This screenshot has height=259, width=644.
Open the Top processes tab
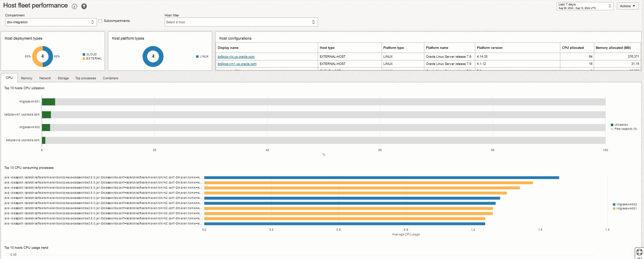[85, 78]
